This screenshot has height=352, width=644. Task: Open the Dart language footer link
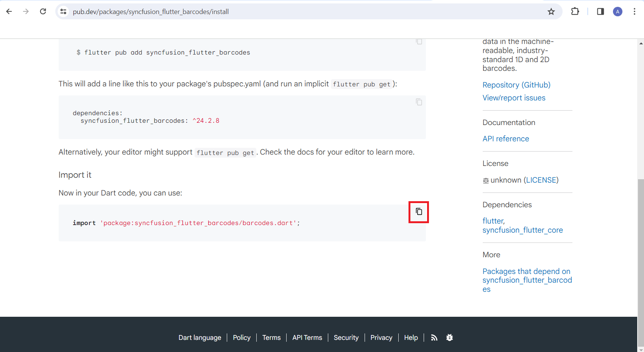click(200, 338)
